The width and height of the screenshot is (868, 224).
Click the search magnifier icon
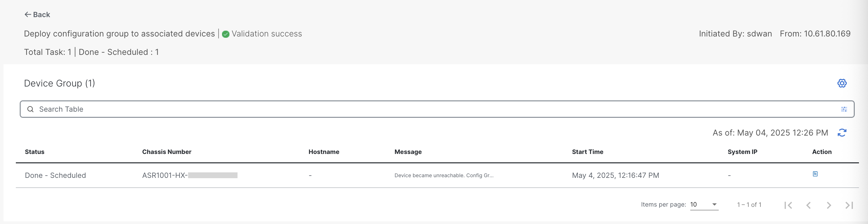click(30, 109)
